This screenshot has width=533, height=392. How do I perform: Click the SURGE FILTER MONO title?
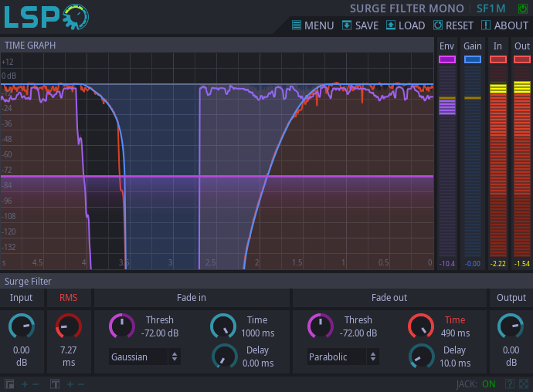(x=407, y=8)
